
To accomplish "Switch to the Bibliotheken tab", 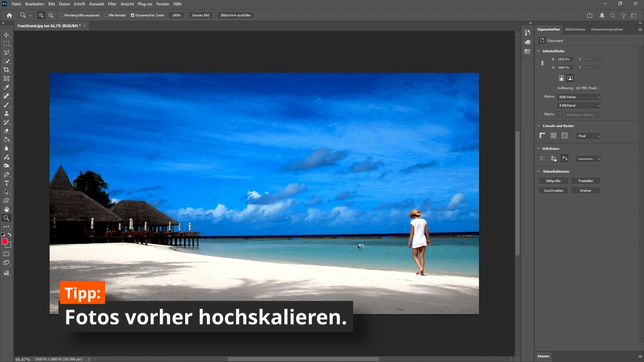I will (x=575, y=29).
